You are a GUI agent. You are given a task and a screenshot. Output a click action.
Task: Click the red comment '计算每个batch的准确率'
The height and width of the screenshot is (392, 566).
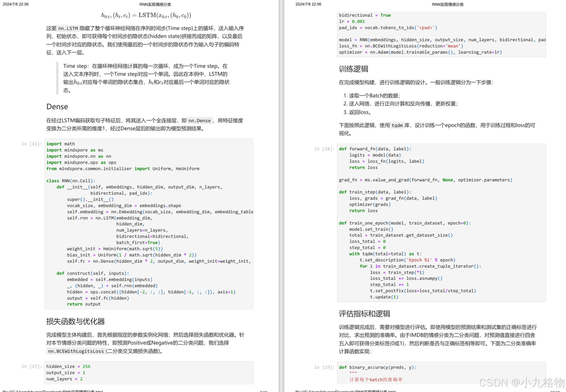(x=376, y=380)
